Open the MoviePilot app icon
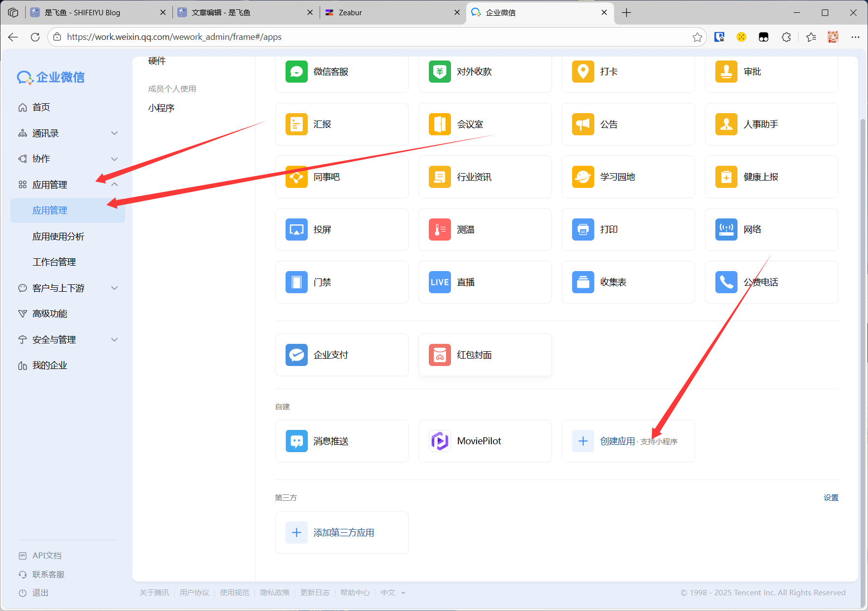The image size is (868, 611). [440, 441]
